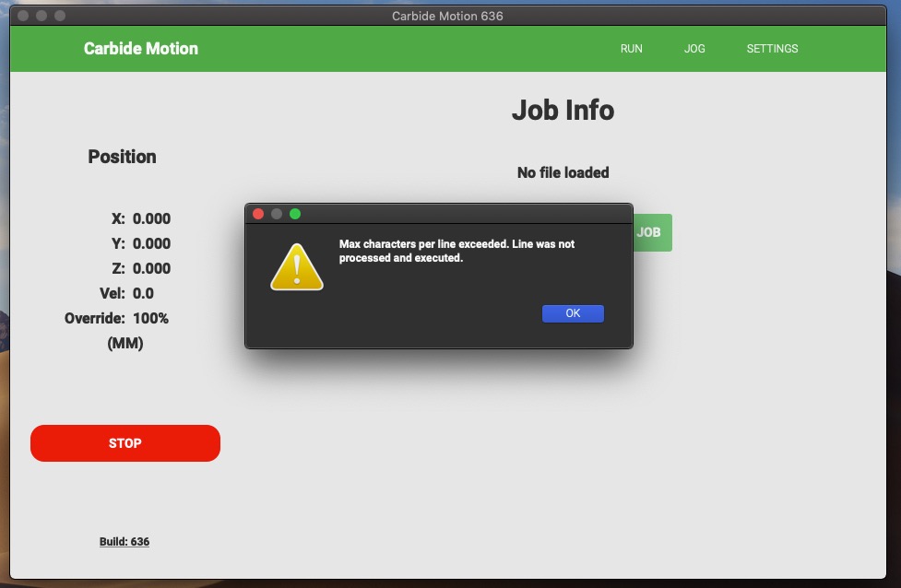Screen dimensions: 901x588
Task: Click the Y: 0.000 position value
Action: [x=141, y=243]
